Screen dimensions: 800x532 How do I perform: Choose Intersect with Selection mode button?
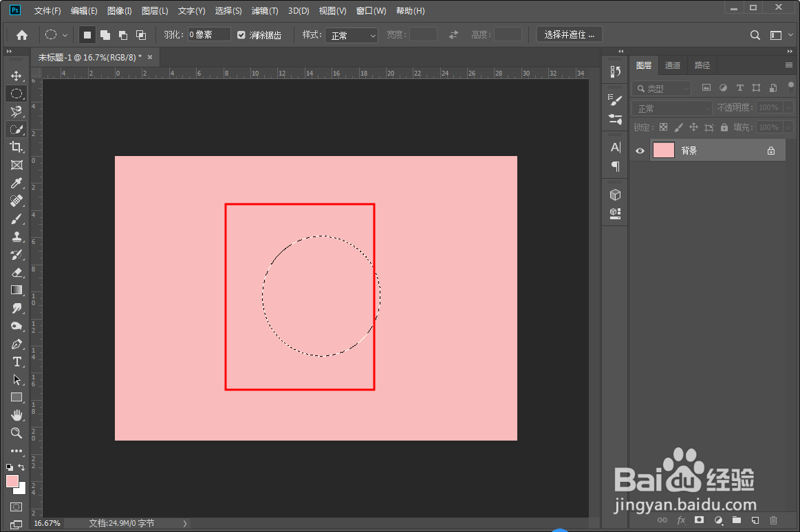[141, 34]
